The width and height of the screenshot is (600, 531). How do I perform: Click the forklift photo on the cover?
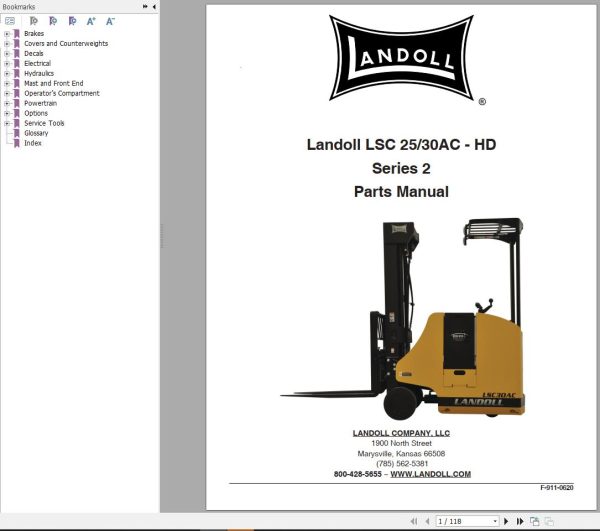tap(403, 318)
